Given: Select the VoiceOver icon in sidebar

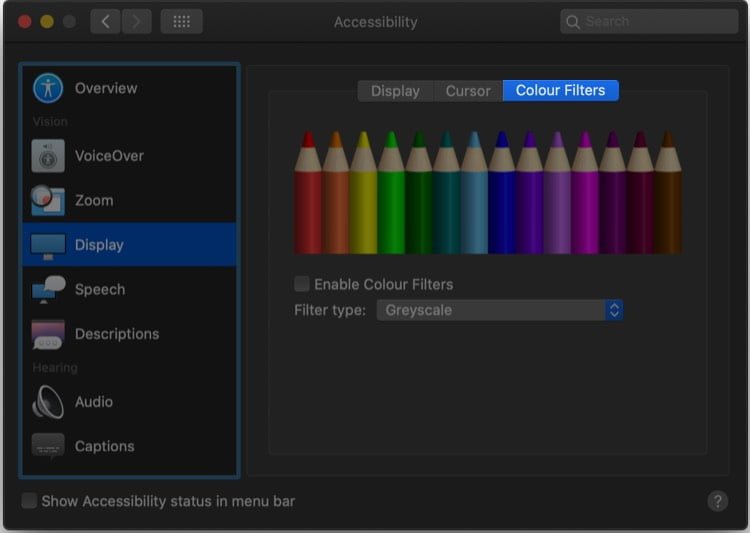Looking at the screenshot, I should point(48,156).
